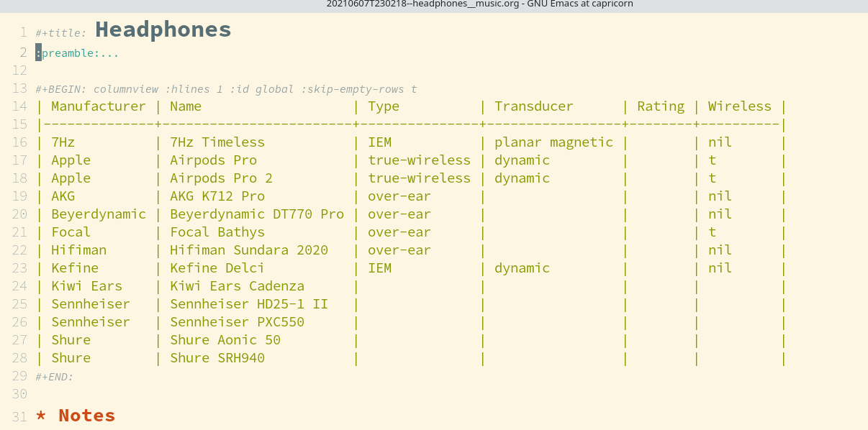
Task: Click the Beyerdynamic DT770 Pro cell
Action: 257,214
